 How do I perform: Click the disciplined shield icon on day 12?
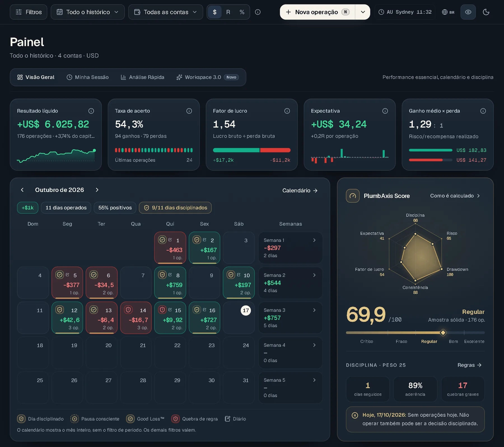(x=60, y=310)
